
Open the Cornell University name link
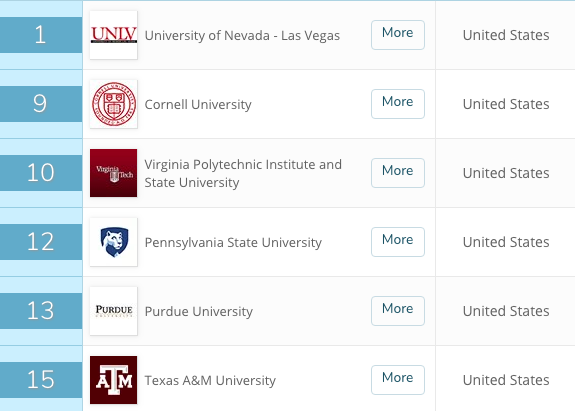[198, 104]
